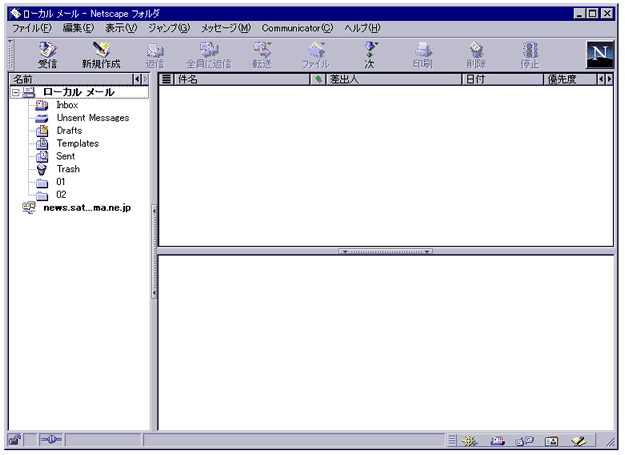Image resolution: width=625 pixels, height=455 pixels.
Task: Sort by the 日付 column header
Action: pyautogui.click(x=503, y=79)
